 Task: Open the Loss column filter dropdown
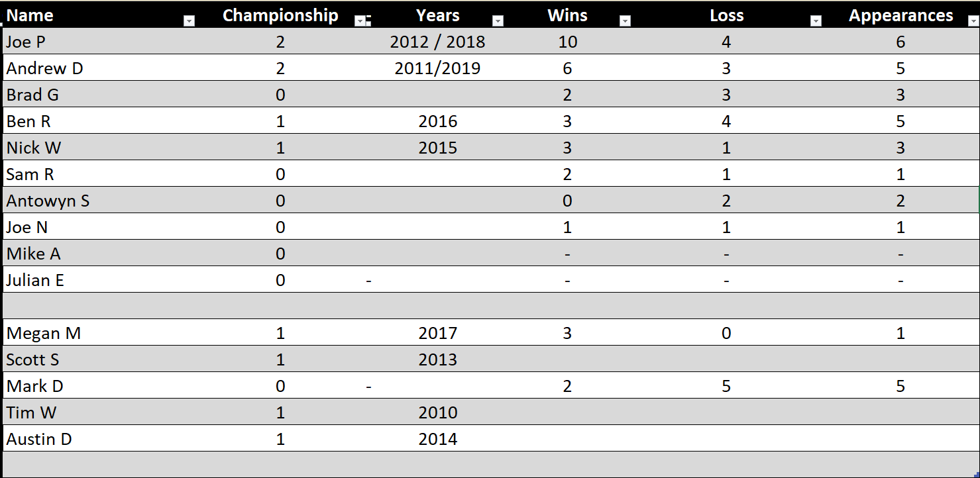click(816, 21)
